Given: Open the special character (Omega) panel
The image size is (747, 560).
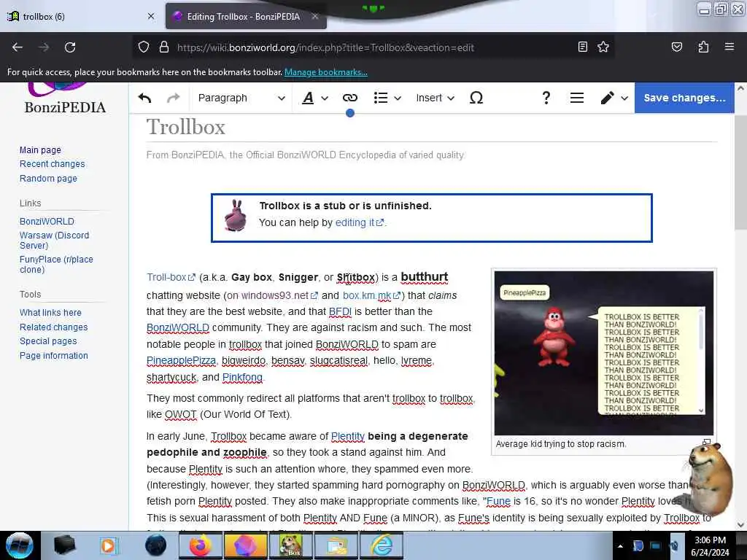Looking at the screenshot, I should tap(476, 98).
